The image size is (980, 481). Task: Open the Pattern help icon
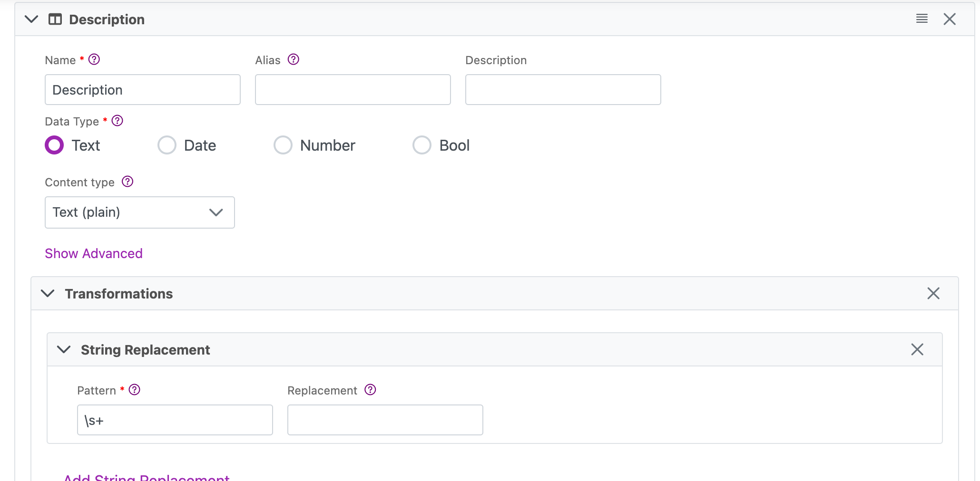pos(135,390)
